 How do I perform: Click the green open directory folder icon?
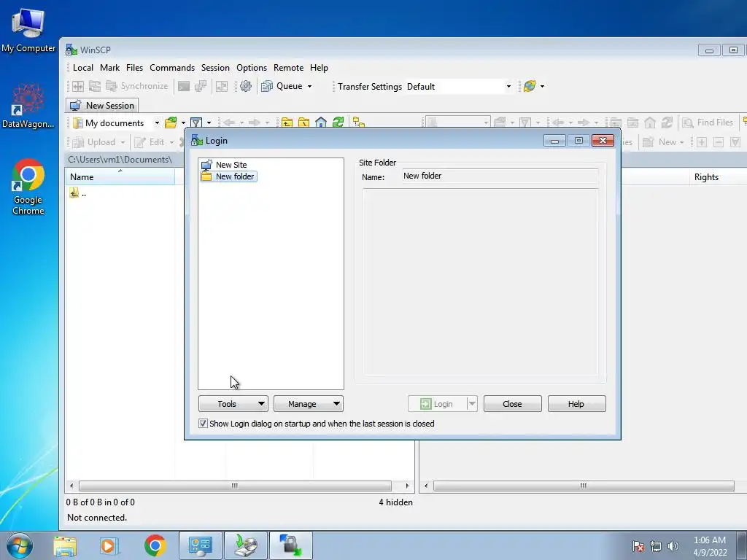coord(171,122)
